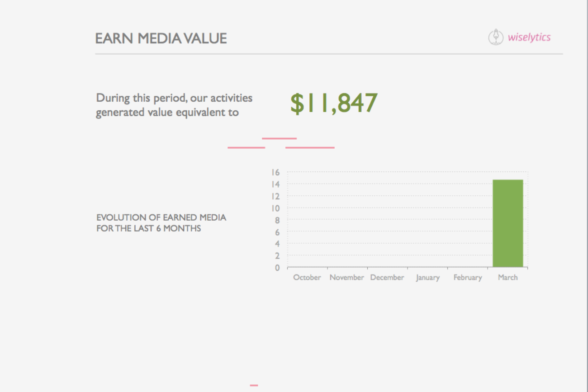Click the wiselytics logo icon
This screenshot has width=588, height=392.
(x=496, y=37)
